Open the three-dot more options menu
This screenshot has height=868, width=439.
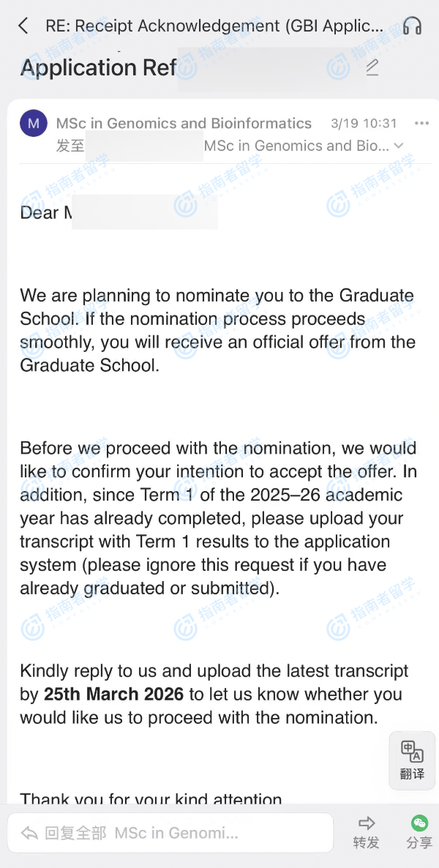(421, 123)
